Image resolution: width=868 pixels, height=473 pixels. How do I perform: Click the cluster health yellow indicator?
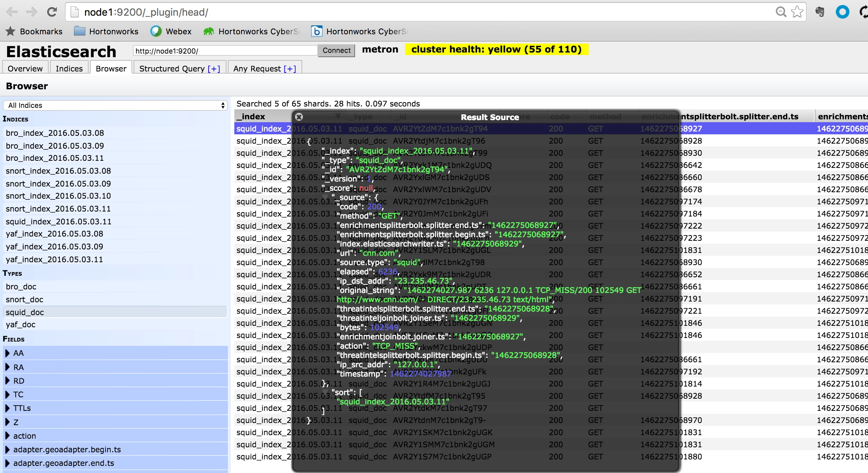(x=497, y=49)
